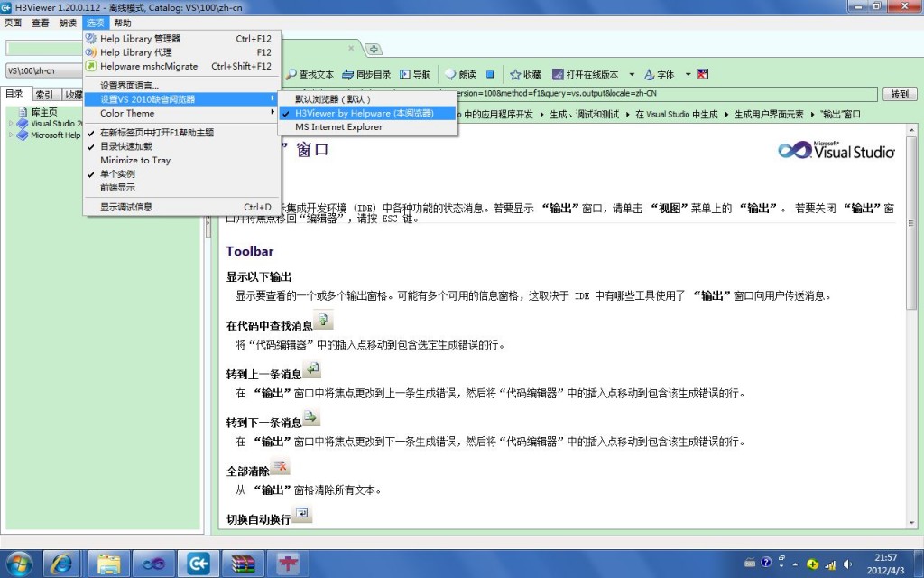The image size is (924, 578).
Task: Close the 选项 menu via its title
Action: pyautogui.click(x=95, y=23)
